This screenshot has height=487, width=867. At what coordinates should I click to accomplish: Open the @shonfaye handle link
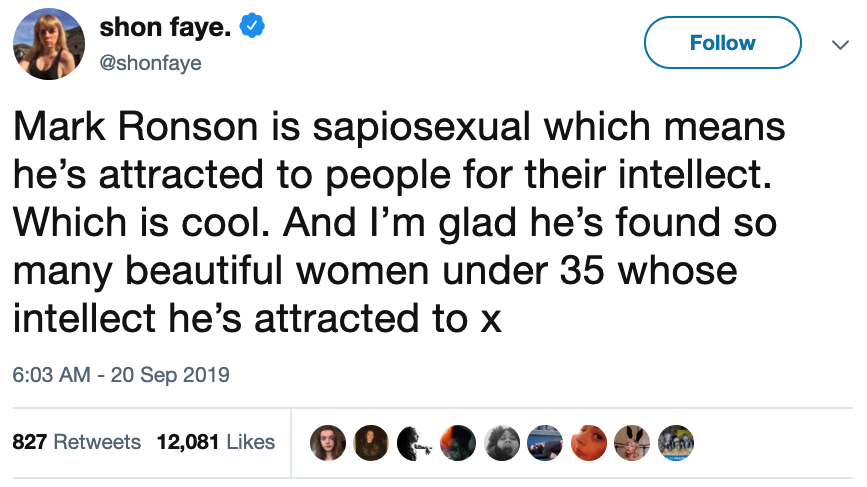[x=151, y=63]
